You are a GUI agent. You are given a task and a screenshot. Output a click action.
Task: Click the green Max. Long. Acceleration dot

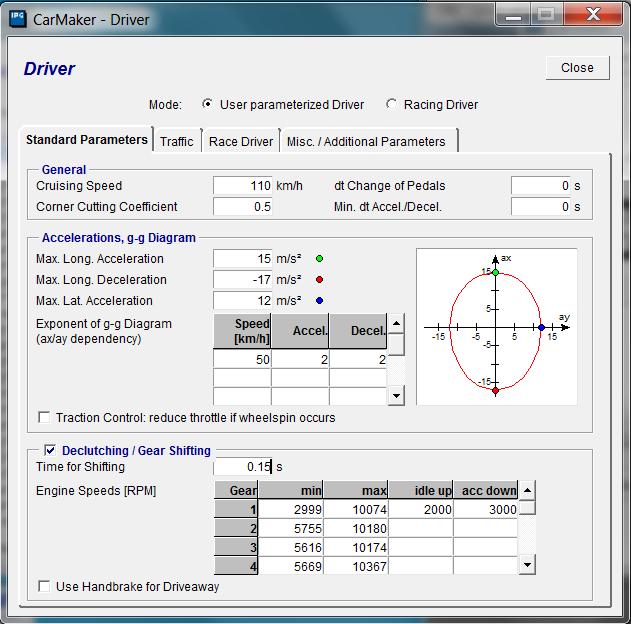(320, 259)
